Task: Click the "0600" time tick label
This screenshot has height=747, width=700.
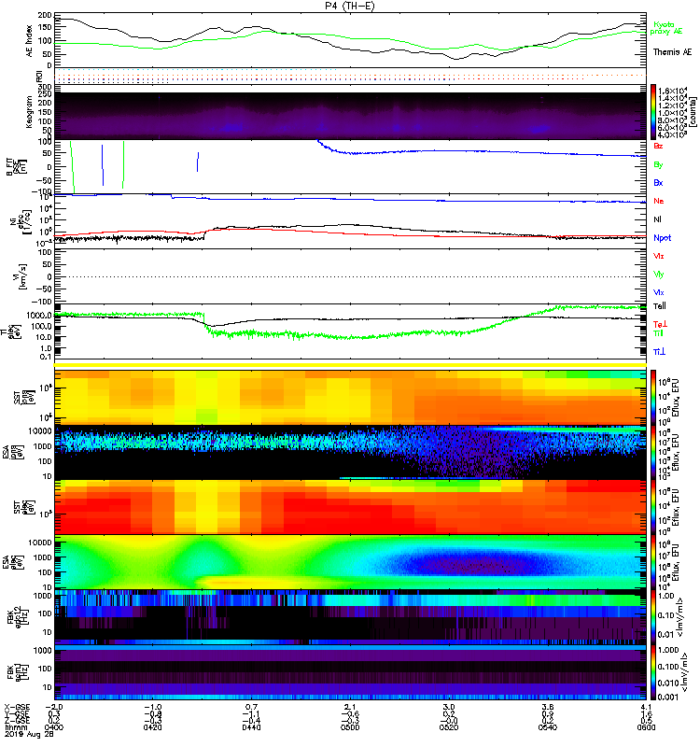Action: tap(646, 727)
